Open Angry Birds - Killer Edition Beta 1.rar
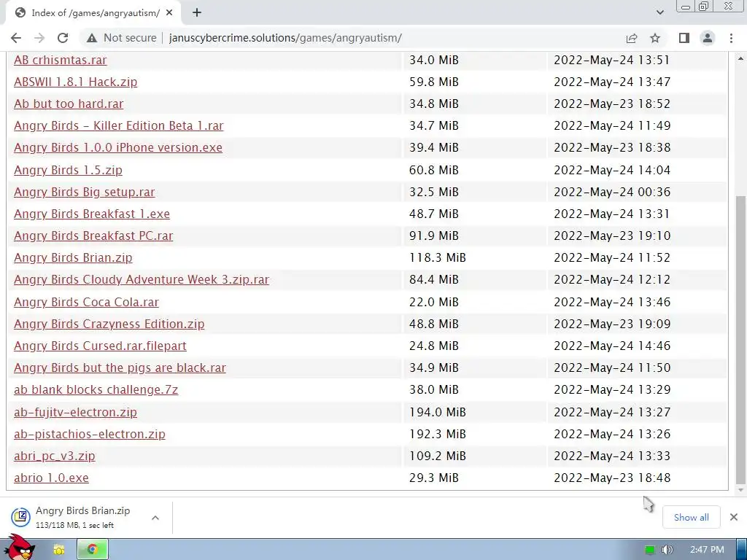 (x=119, y=125)
